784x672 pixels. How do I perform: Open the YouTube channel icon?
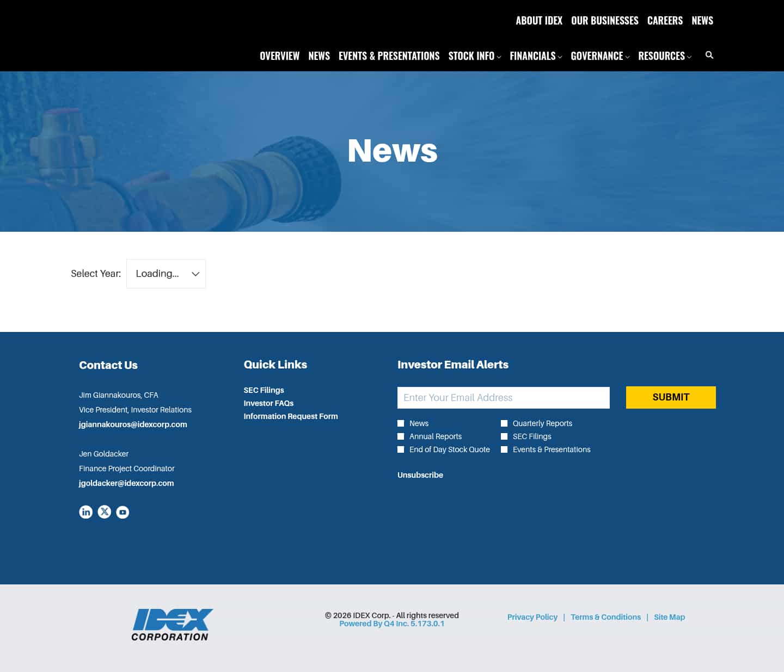122,511
